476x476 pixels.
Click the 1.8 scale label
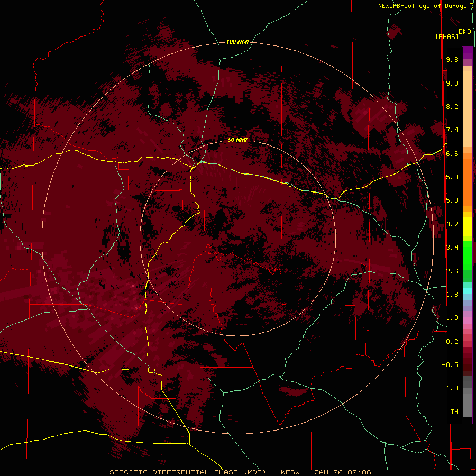(x=452, y=295)
